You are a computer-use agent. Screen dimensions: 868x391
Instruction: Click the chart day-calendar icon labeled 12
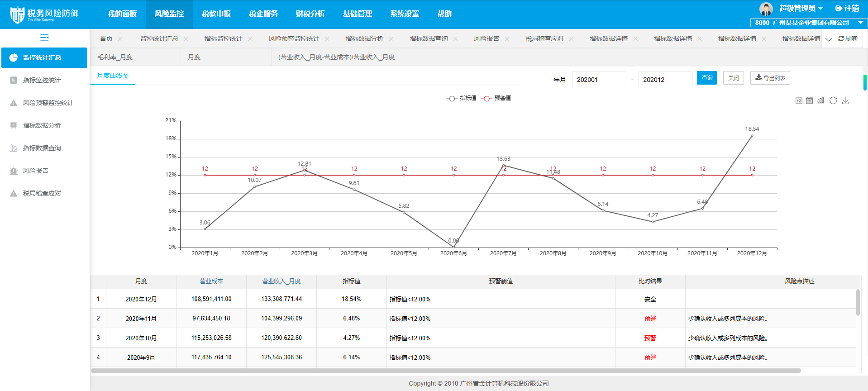click(799, 100)
